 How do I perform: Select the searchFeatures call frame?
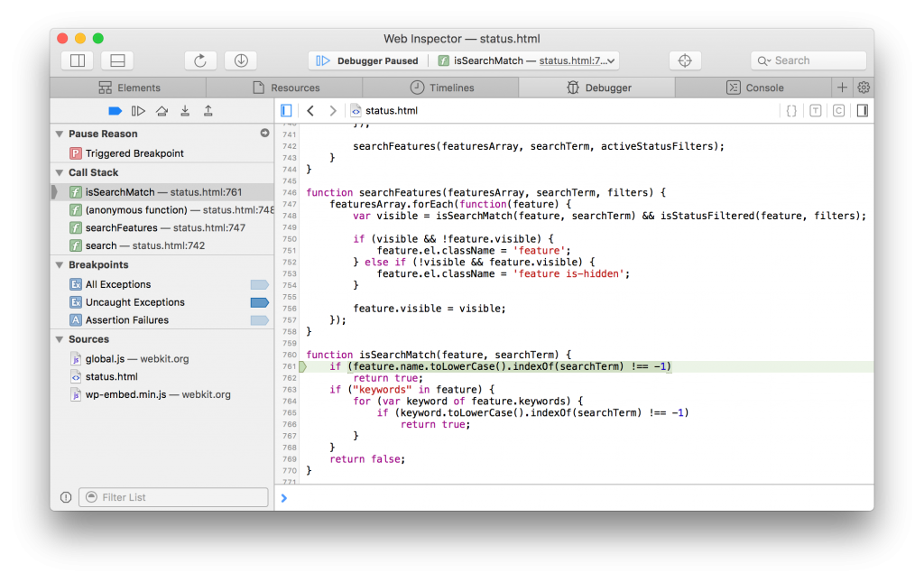coord(162,227)
